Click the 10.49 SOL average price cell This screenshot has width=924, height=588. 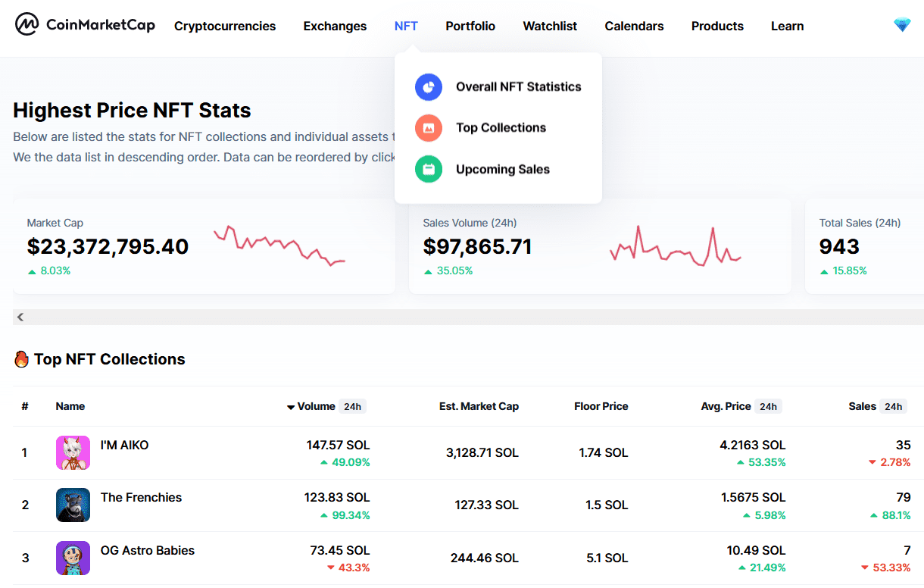[x=757, y=550]
